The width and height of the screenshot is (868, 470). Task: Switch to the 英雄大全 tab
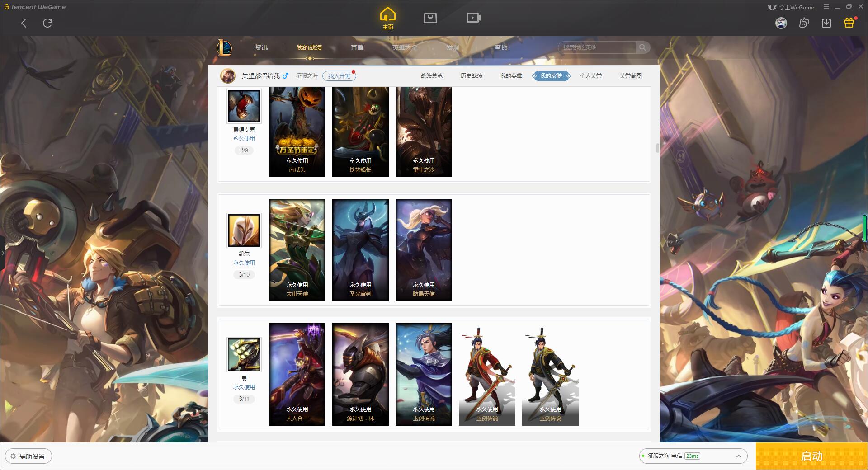pyautogui.click(x=405, y=47)
